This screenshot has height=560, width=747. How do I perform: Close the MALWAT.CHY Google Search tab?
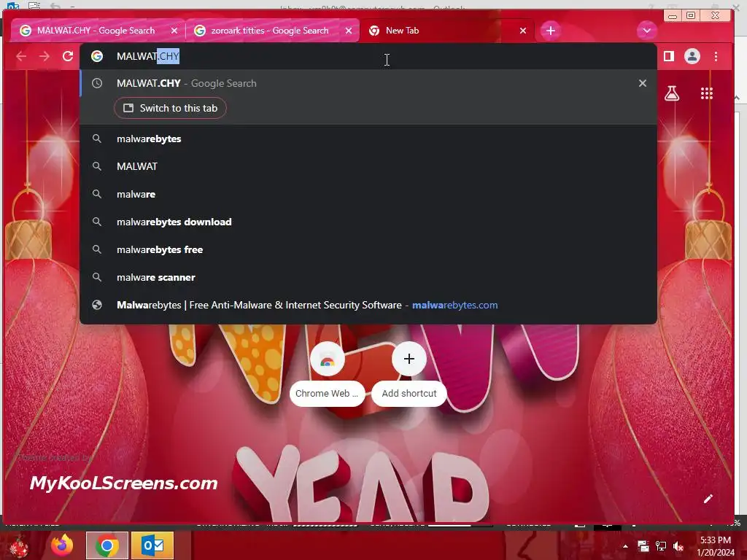click(x=174, y=31)
